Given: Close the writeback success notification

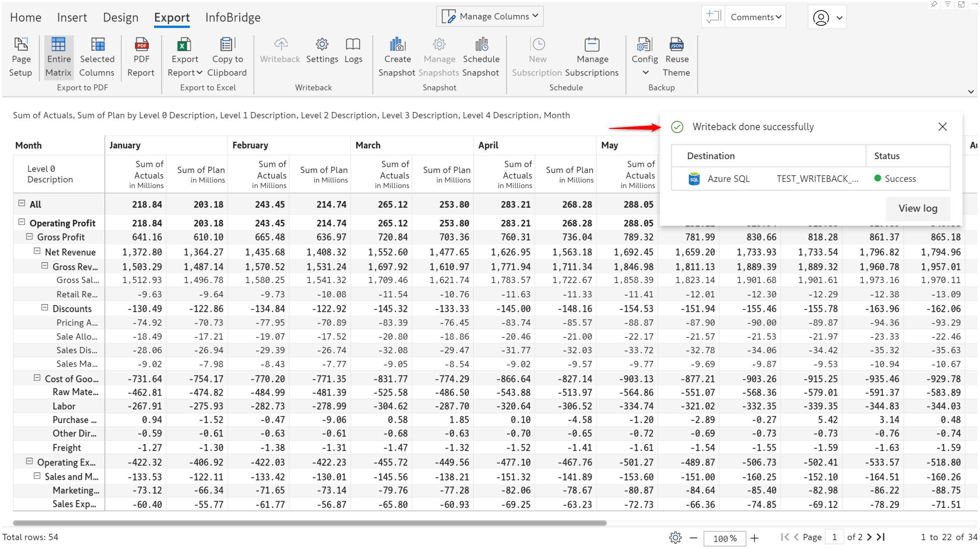Looking at the screenshot, I should click(942, 126).
